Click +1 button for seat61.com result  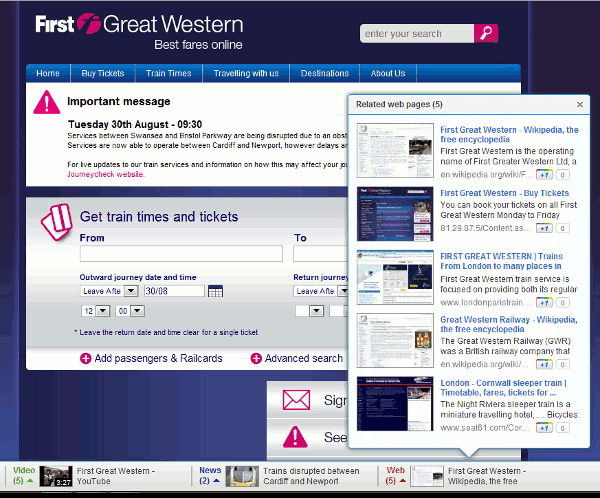tap(544, 428)
